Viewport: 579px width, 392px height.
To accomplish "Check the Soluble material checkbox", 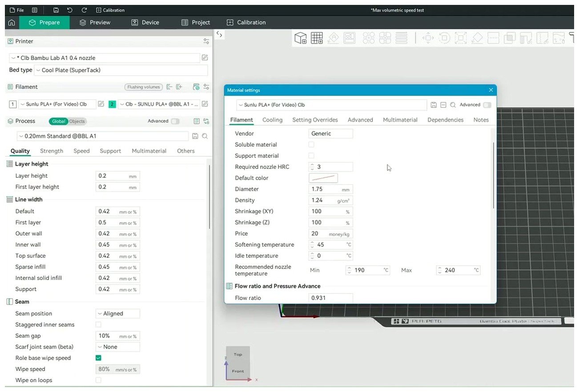I will pos(311,144).
